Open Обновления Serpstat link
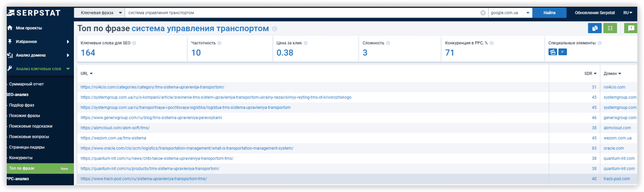Image resolution: width=644 pixels, height=192 pixels. pos(595,13)
